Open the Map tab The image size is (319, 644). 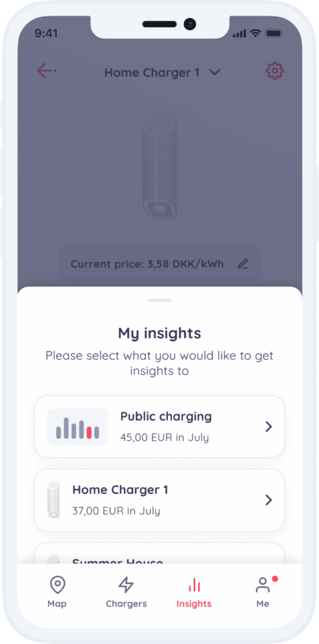(57, 592)
